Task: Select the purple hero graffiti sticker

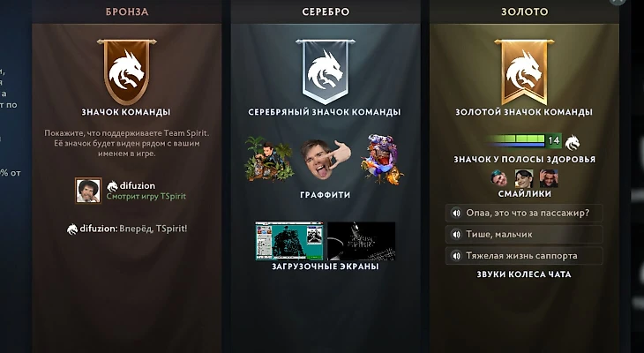Action: [382, 159]
